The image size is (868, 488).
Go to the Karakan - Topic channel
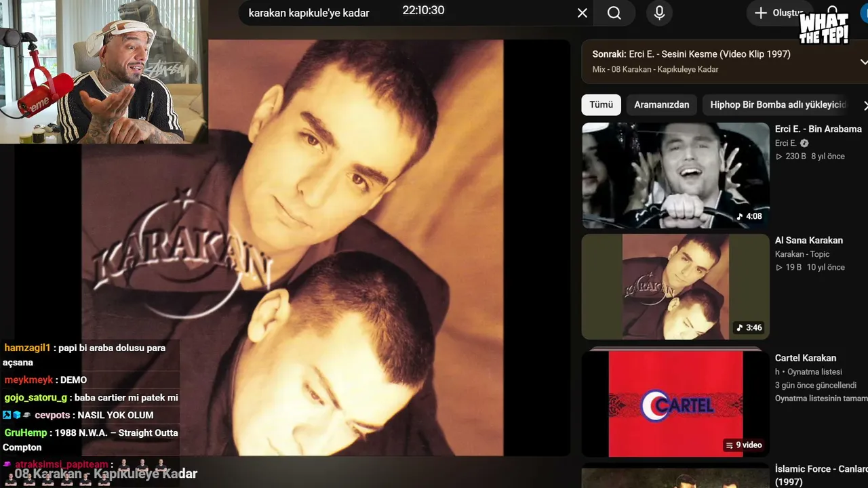coord(802,254)
